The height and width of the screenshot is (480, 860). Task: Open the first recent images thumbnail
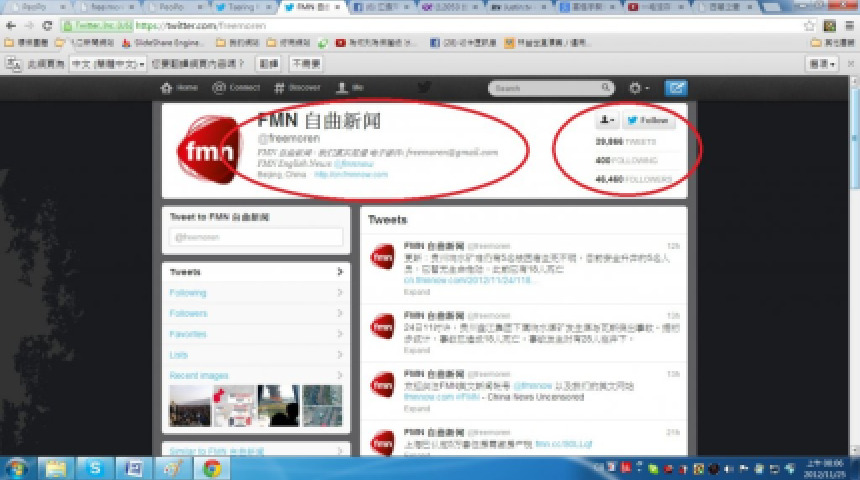189,407
